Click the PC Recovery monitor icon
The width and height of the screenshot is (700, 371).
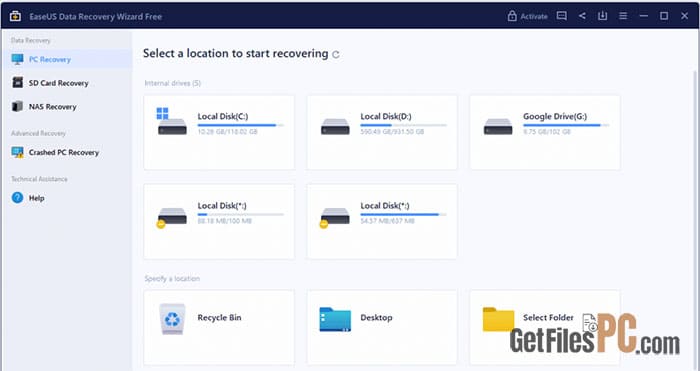[17, 59]
